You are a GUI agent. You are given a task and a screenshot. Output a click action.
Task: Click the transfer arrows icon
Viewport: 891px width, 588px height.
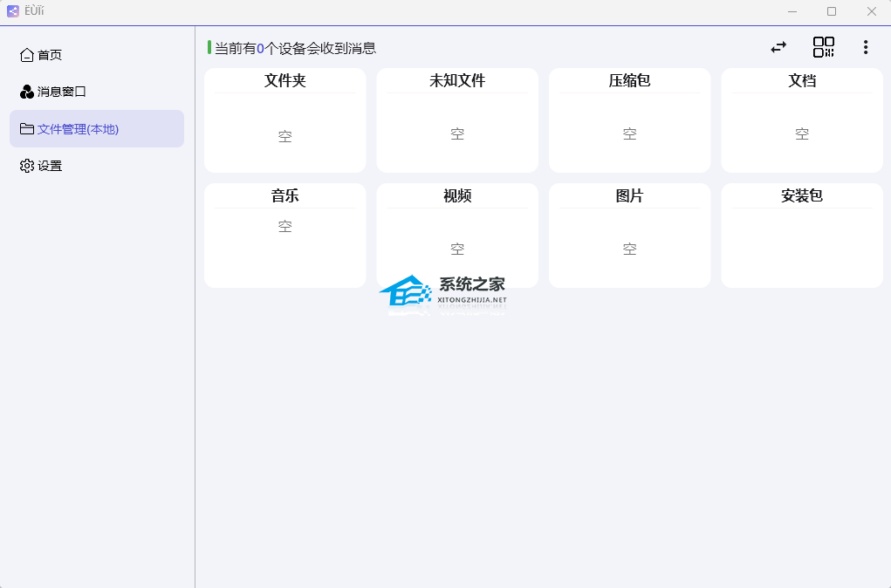[x=778, y=47]
